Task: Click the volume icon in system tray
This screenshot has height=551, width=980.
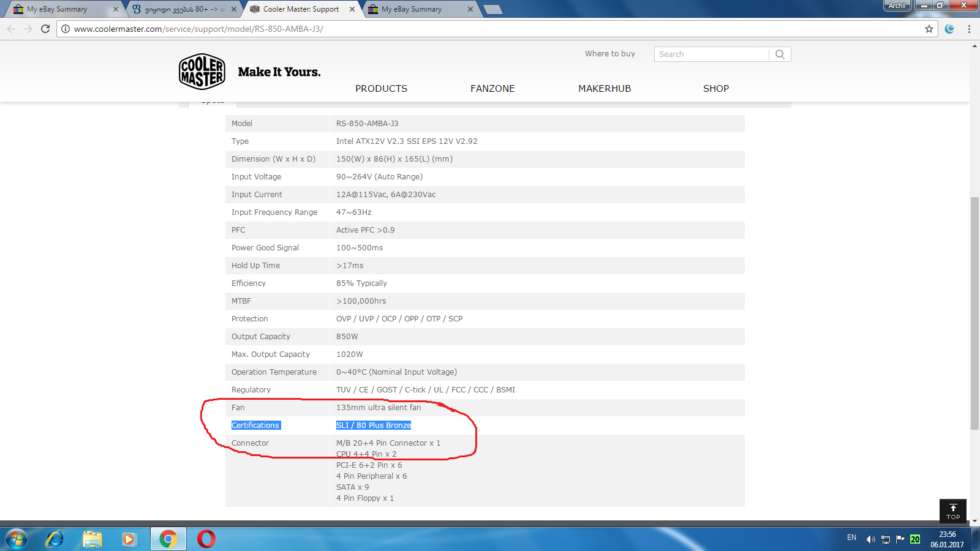Action: click(x=870, y=539)
